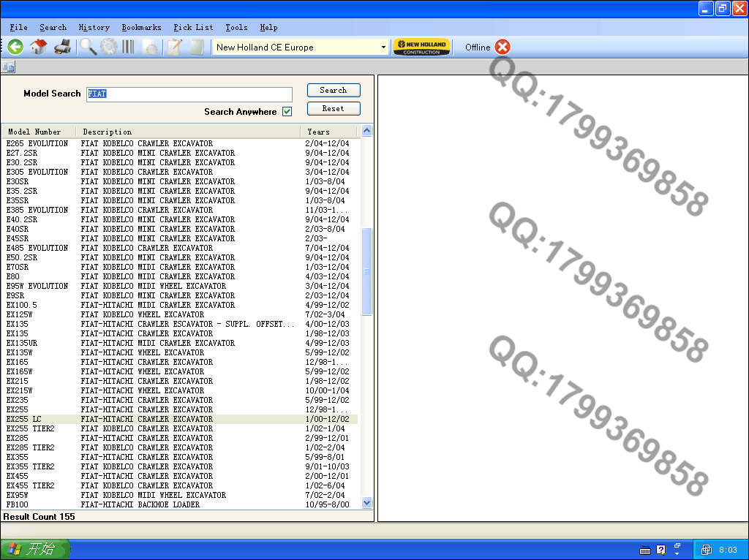Click the gear parts icon in toolbar

(109, 47)
